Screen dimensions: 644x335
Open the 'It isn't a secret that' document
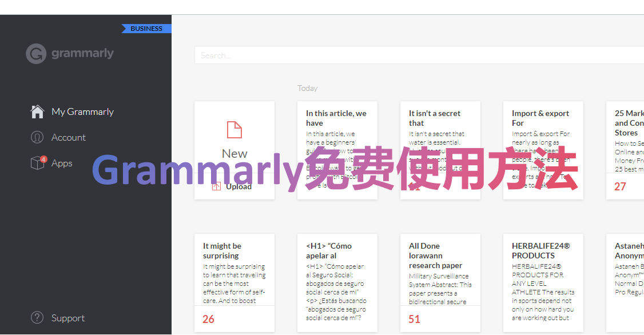pyautogui.click(x=440, y=150)
